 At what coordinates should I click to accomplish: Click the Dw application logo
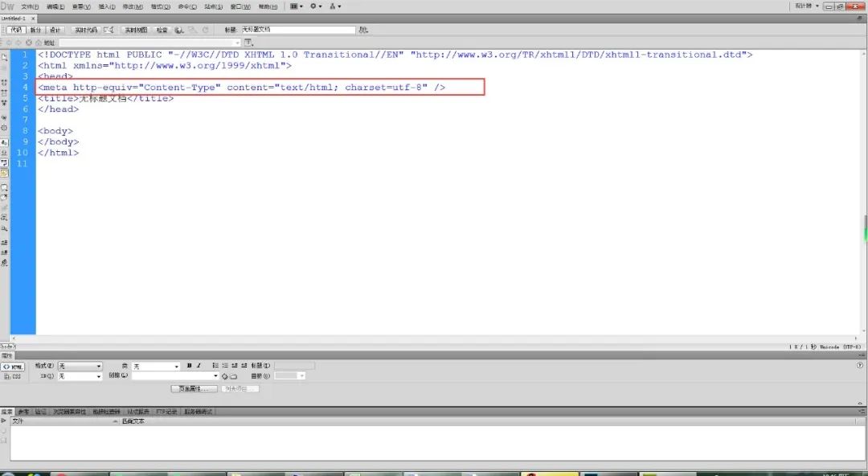(x=8, y=6)
